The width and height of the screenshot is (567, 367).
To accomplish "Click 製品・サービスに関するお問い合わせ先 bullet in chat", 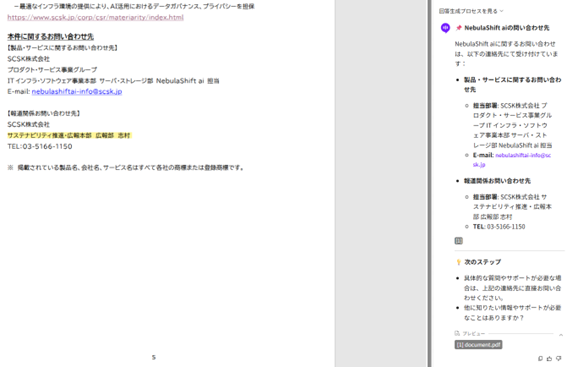I will pos(512,85).
